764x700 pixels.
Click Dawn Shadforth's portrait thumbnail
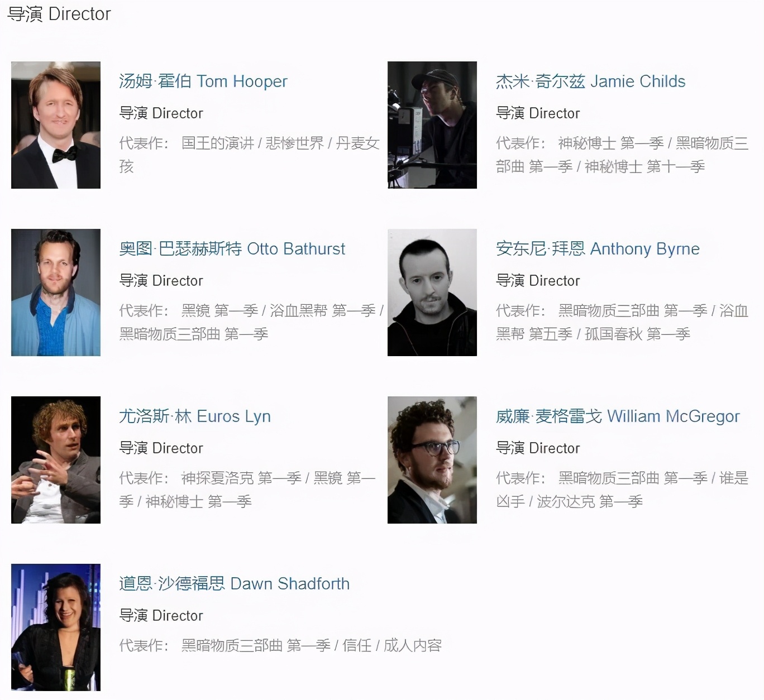pos(56,627)
